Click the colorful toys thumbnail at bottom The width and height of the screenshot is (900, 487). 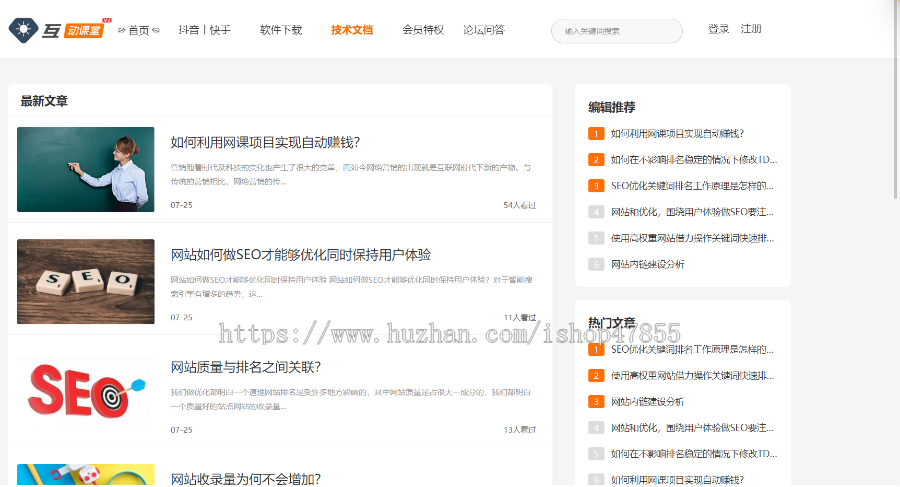(x=86, y=475)
